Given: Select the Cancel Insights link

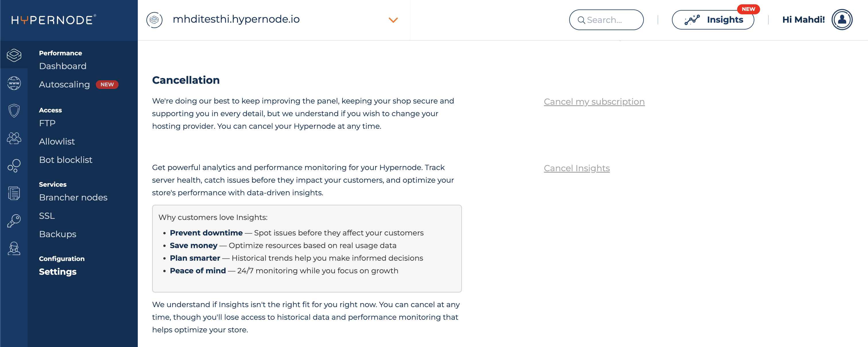Looking at the screenshot, I should [577, 168].
